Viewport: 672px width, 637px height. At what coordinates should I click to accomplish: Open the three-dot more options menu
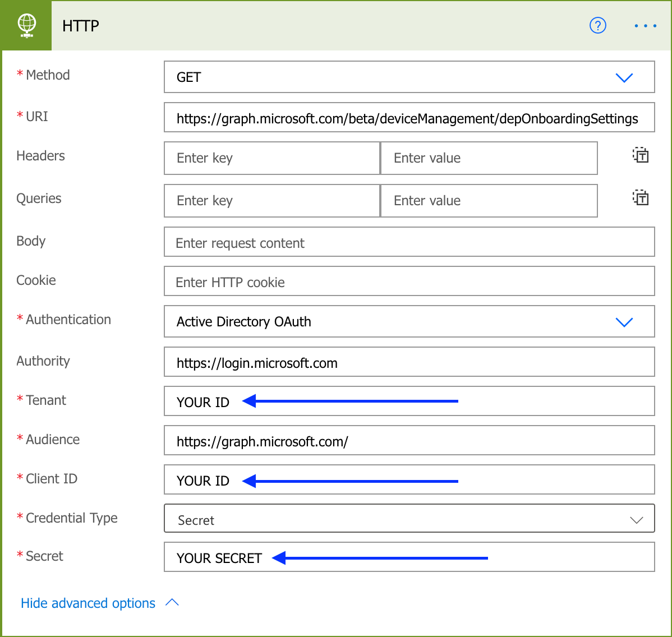pyautogui.click(x=645, y=26)
